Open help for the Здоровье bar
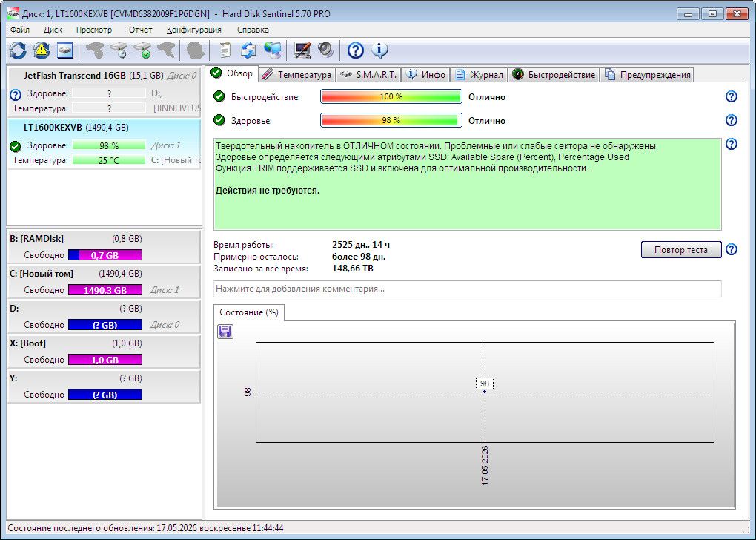The width and height of the screenshot is (756, 540). click(732, 120)
